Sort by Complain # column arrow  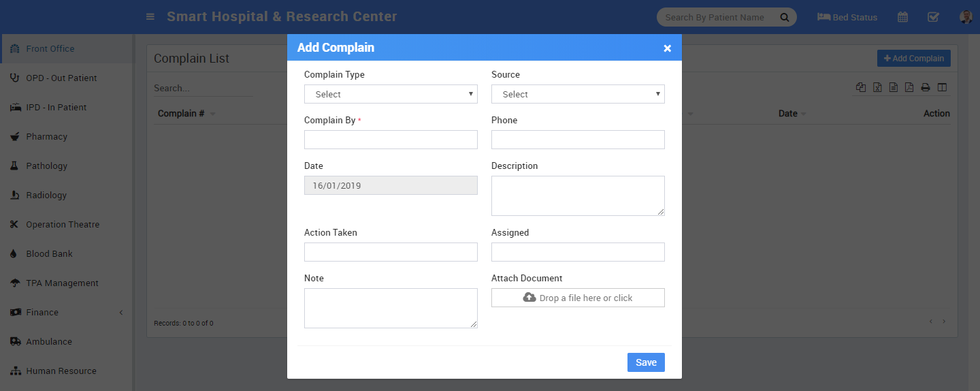pyautogui.click(x=212, y=114)
